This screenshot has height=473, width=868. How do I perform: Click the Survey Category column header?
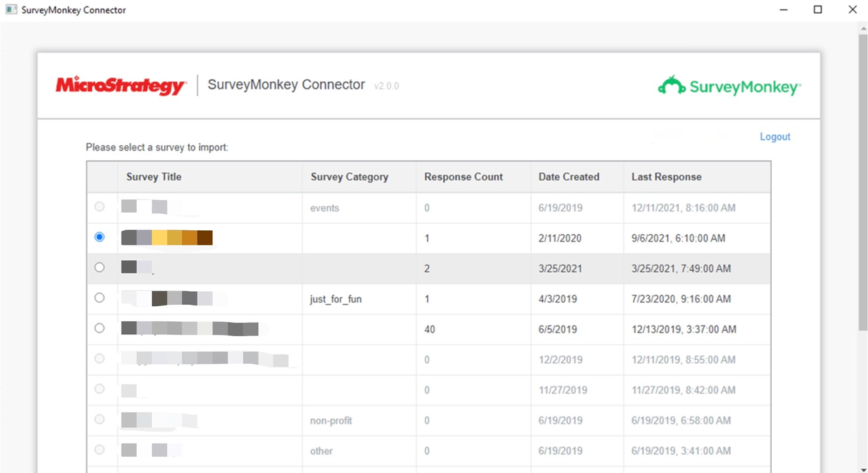click(349, 177)
